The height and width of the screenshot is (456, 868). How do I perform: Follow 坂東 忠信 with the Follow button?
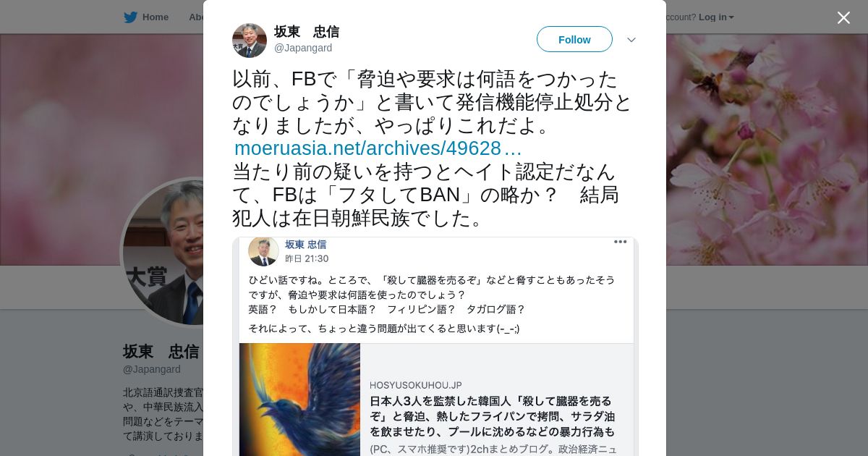574,39
